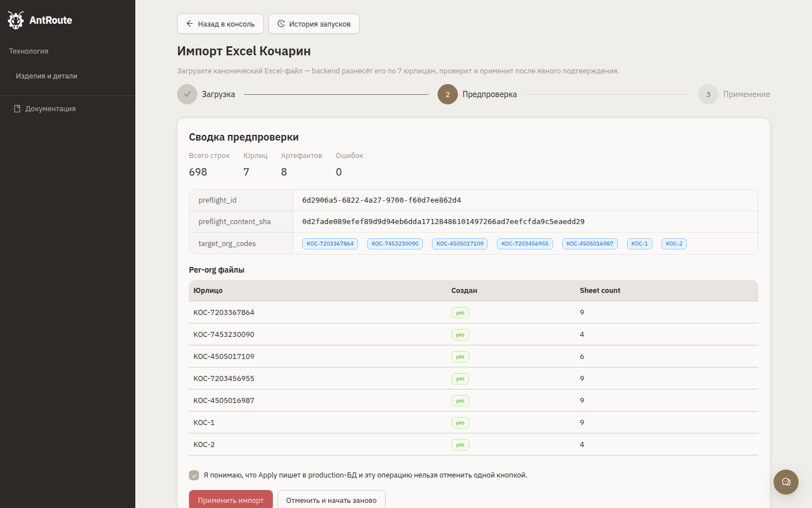Click the step 2 Предпроверка circle

click(448, 94)
